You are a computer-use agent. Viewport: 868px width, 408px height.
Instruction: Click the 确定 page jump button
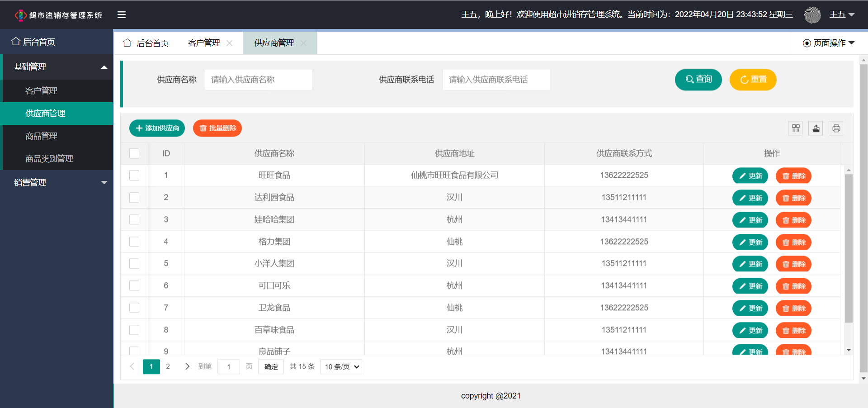tap(271, 367)
